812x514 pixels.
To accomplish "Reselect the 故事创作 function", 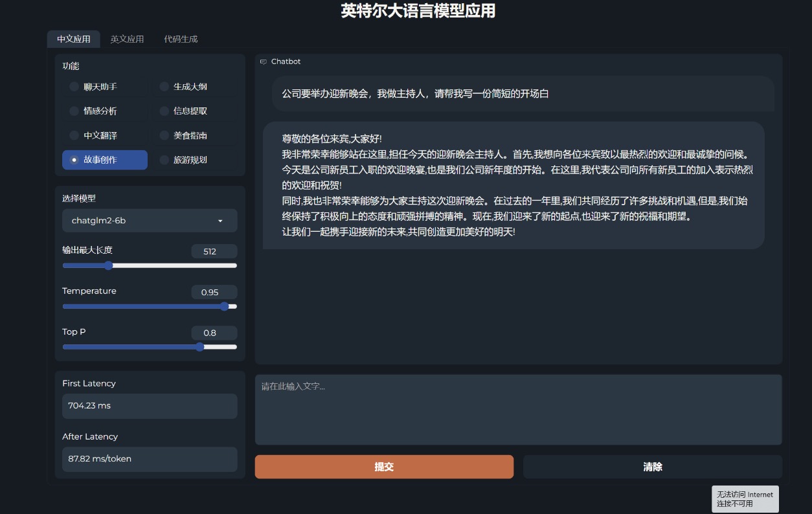I will pyautogui.click(x=104, y=159).
